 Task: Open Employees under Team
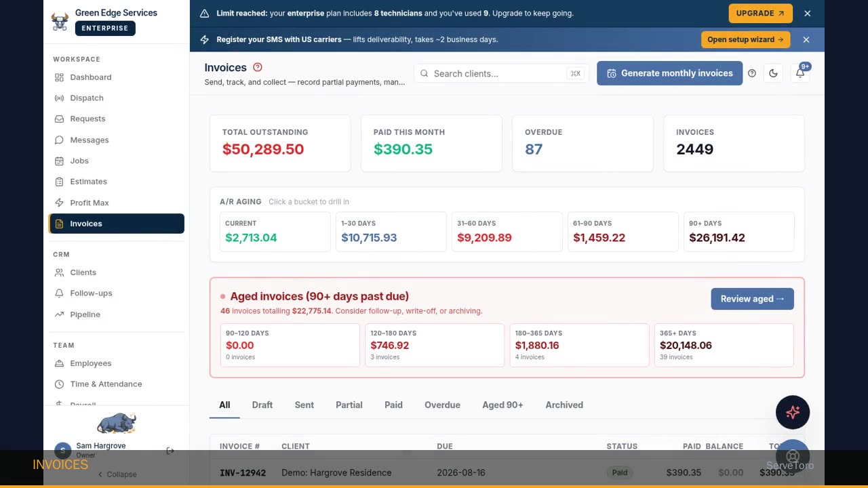(116, 363)
